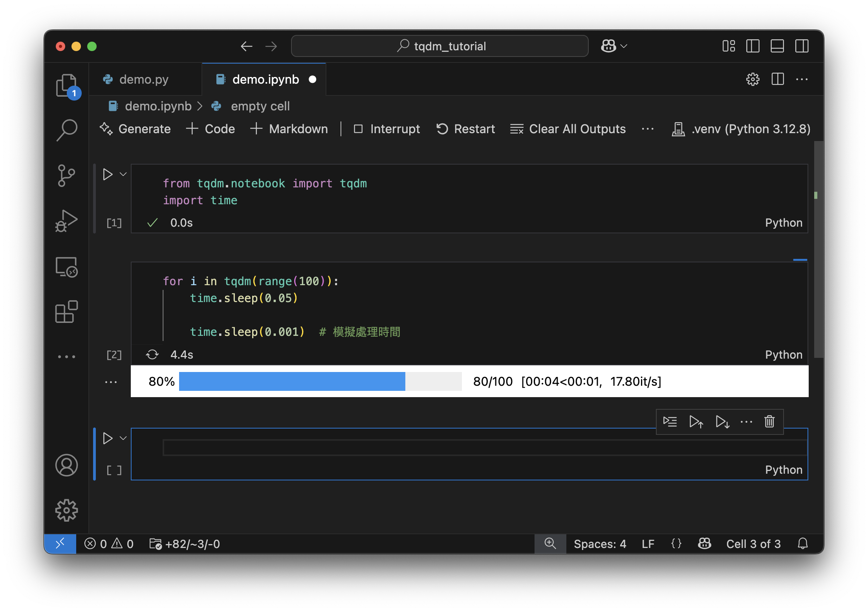
Task: Click zoom magnifier in status bar
Action: point(550,544)
